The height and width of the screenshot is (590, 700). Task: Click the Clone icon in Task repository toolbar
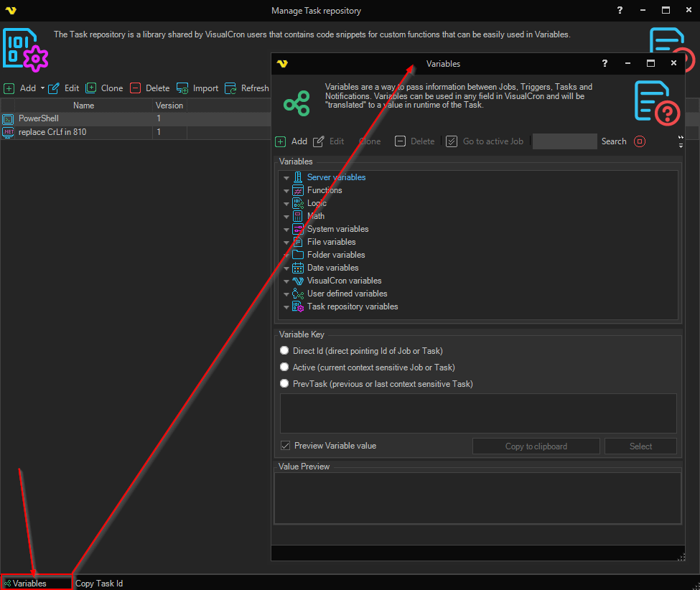[91, 88]
